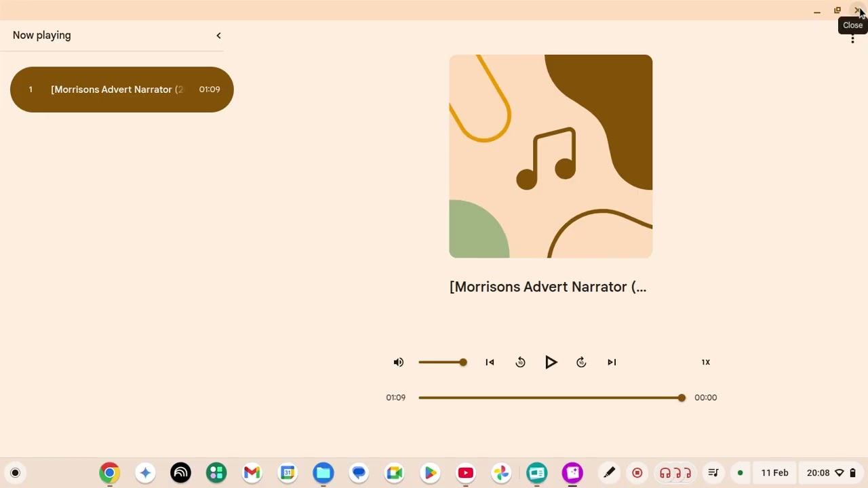868x488 pixels.
Task: Fast-forward 30 seconds
Action: point(581,362)
